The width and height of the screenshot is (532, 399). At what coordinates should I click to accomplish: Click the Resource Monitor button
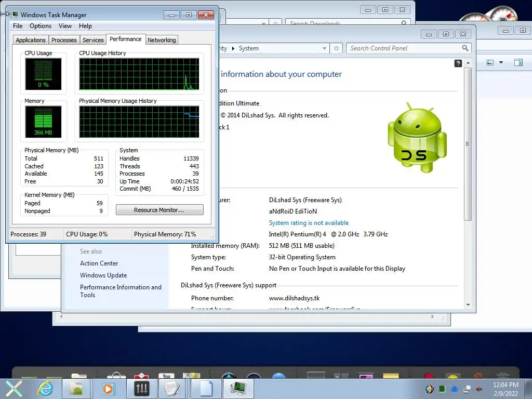(x=159, y=210)
